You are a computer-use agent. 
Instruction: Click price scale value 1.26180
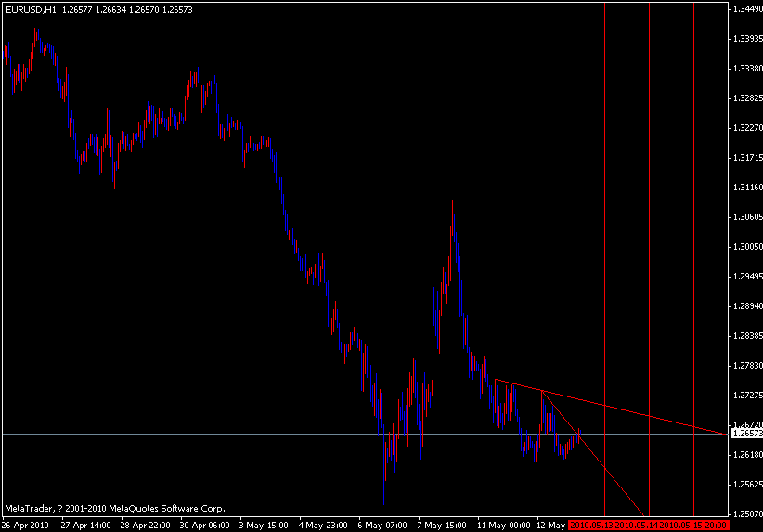point(747,454)
